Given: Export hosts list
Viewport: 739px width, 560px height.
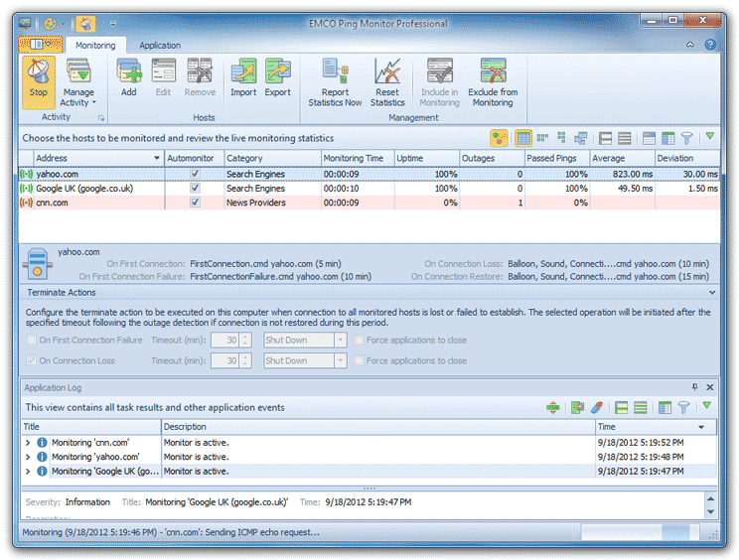Looking at the screenshot, I should tap(277, 78).
